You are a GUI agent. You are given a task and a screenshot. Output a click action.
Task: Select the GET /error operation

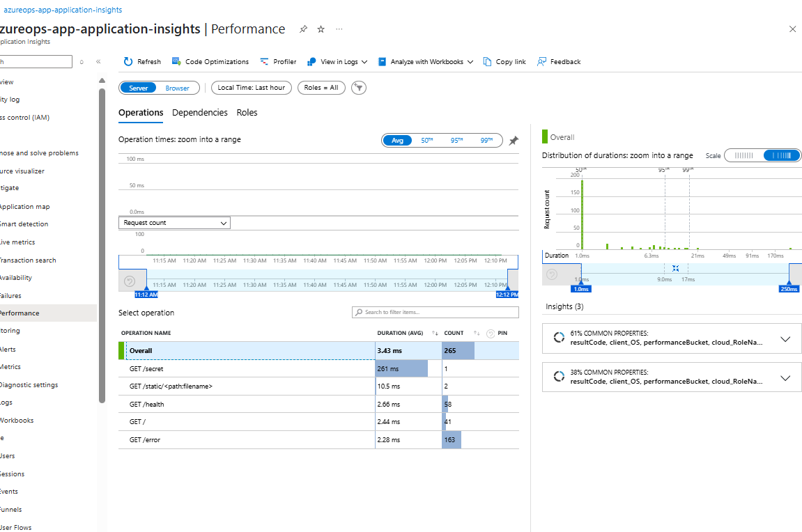coord(318,439)
